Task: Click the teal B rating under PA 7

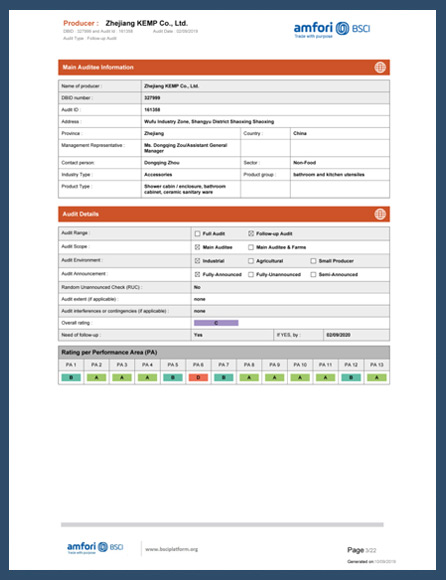Action: (224, 378)
